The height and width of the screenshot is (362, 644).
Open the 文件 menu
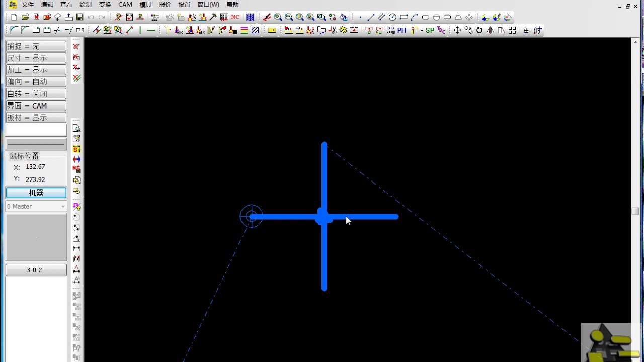point(27,5)
